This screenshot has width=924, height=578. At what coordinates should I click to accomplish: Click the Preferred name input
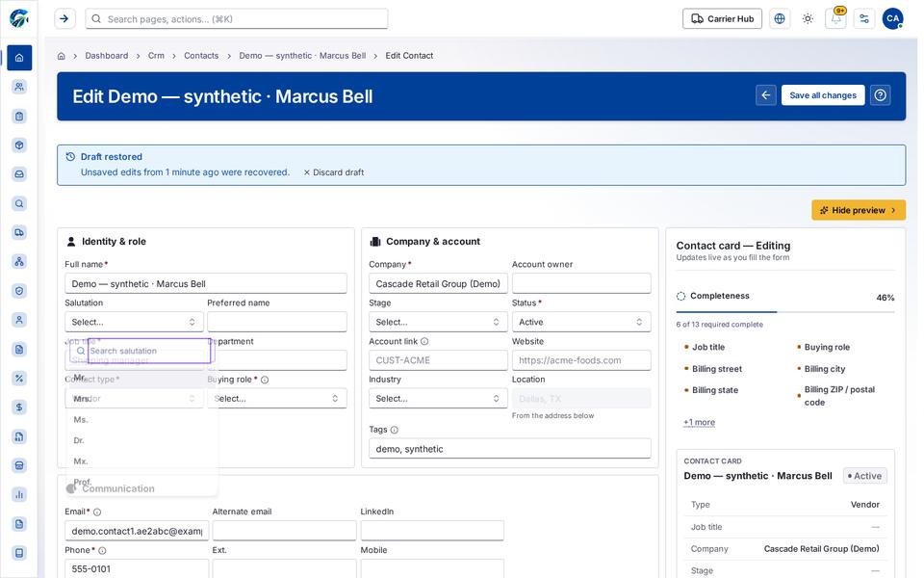coord(277,322)
